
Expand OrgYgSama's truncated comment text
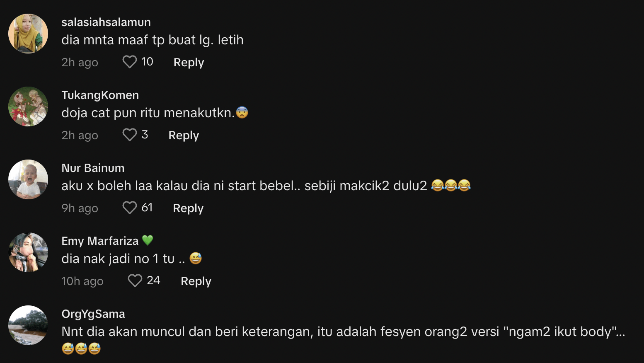(620, 332)
